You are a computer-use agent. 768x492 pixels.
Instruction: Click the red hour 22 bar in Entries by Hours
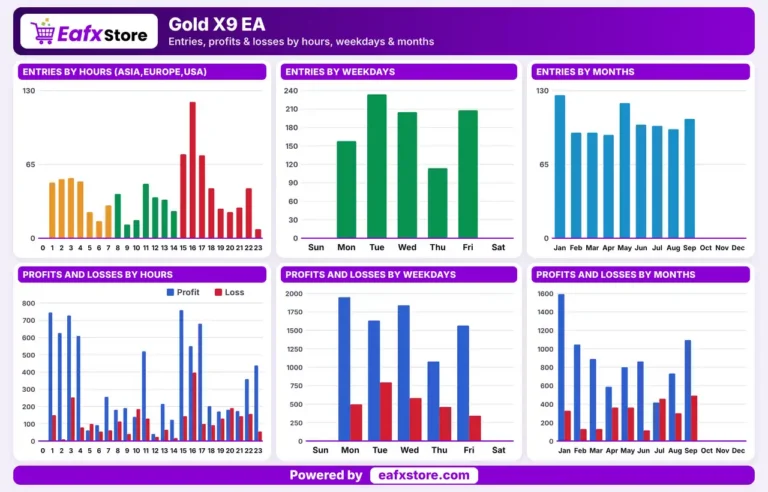[249, 213]
